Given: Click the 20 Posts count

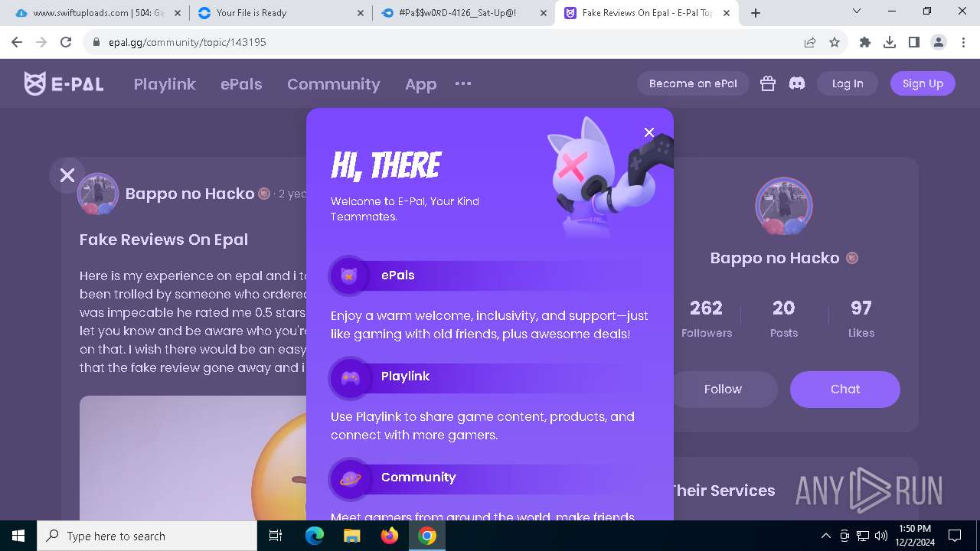Looking at the screenshot, I should pyautogui.click(x=783, y=318).
